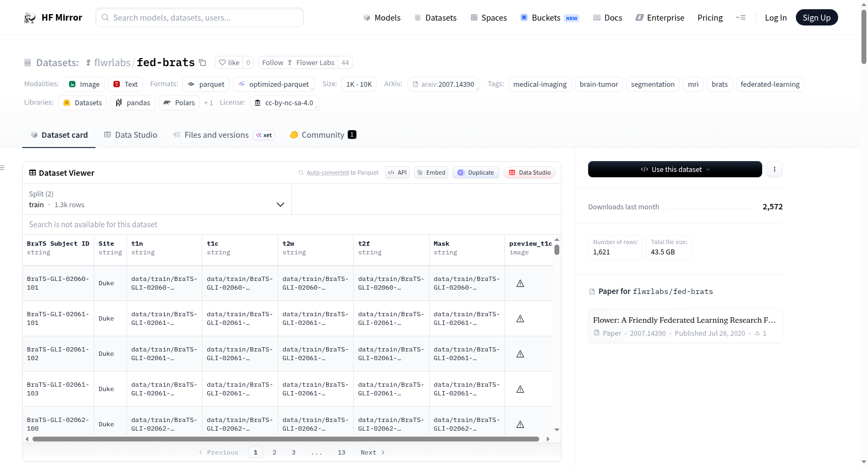The height and width of the screenshot is (467, 868).
Task: Click the table vertical scrollbar thumb
Action: [557, 250]
